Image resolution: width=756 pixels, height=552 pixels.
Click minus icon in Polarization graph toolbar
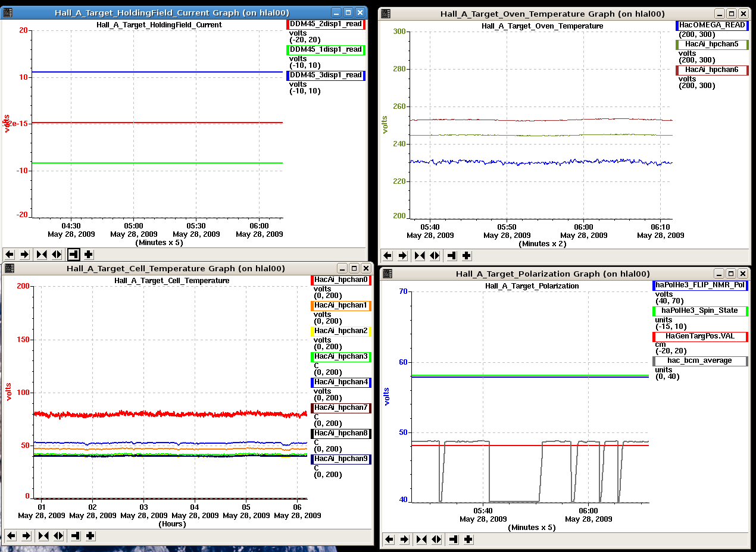pos(454,540)
